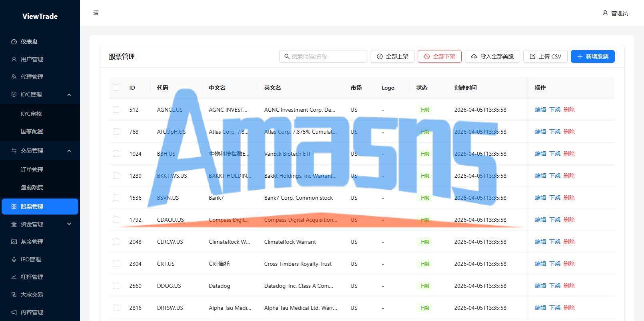This screenshot has width=644, height=321.
Task: Click the dashboard gauge icon in sidebar
Action: pyautogui.click(x=14, y=42)
